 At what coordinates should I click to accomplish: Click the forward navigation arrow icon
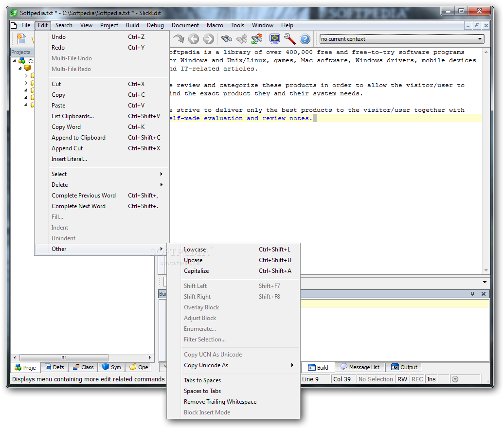click(209, 39)
